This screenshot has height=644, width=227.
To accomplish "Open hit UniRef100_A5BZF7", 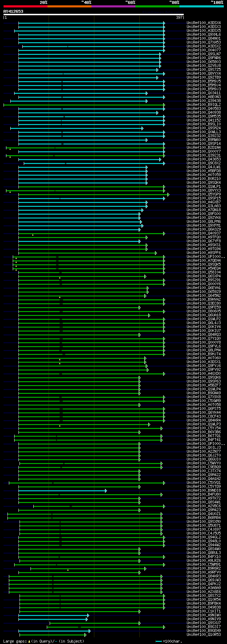I will [x=204, y=385].
